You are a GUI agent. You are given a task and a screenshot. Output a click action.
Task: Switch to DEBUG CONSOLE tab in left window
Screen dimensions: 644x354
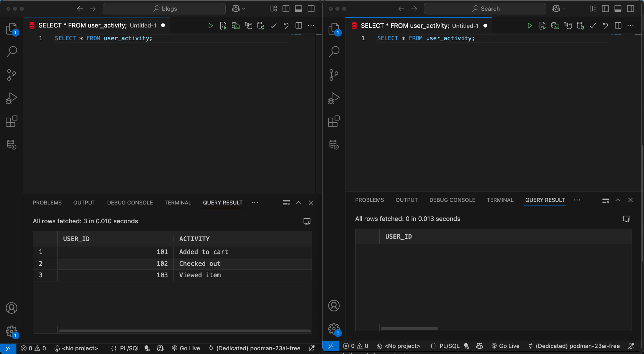click(x=130, y=202)
